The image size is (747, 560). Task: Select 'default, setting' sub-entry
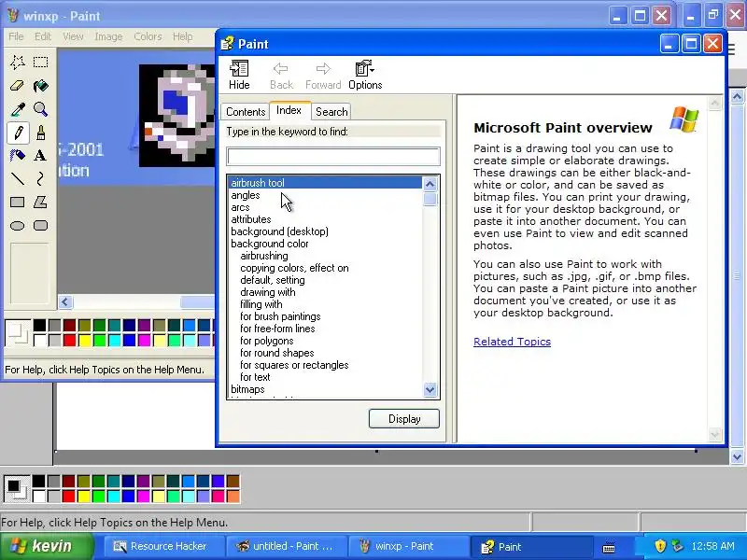pyautogui.click(x=325, y=280)
